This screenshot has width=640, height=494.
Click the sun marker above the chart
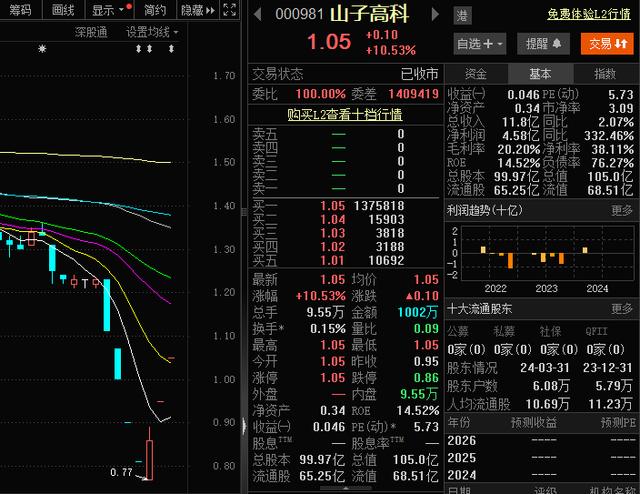42,49
